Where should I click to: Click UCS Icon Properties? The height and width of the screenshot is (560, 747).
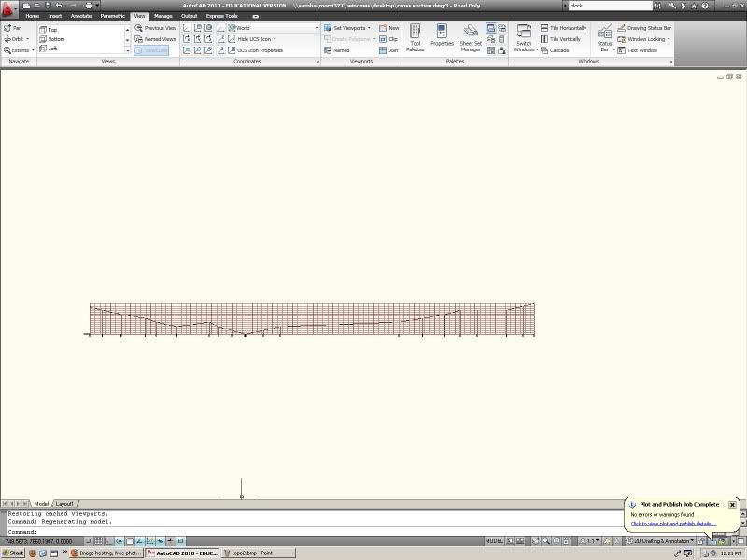255,50
